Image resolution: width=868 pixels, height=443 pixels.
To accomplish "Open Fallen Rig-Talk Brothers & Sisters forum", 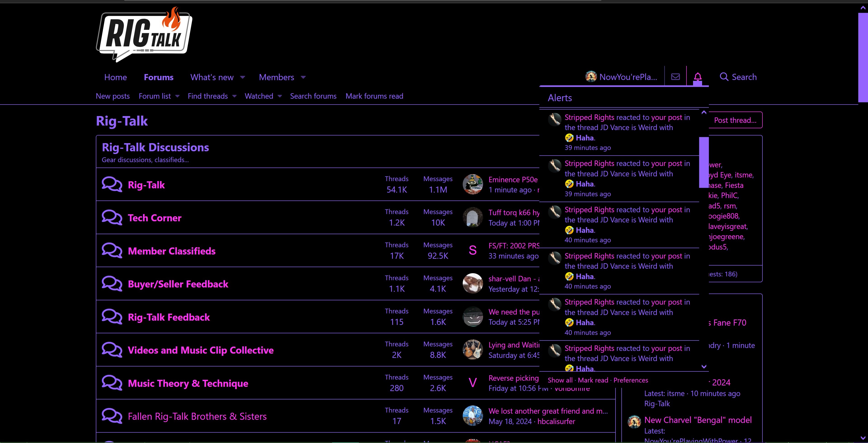I will 197,416.
